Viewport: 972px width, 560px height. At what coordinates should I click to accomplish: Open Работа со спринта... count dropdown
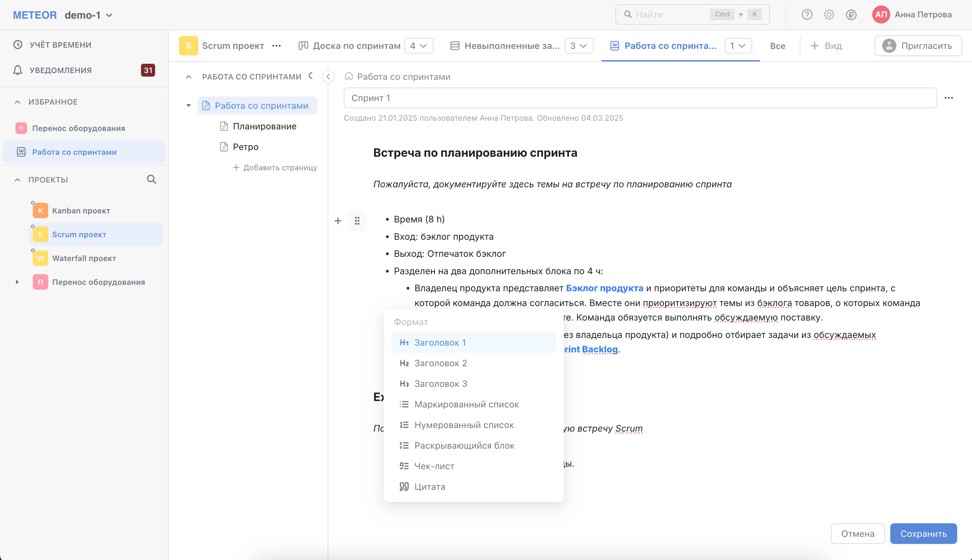pos(738,46)
